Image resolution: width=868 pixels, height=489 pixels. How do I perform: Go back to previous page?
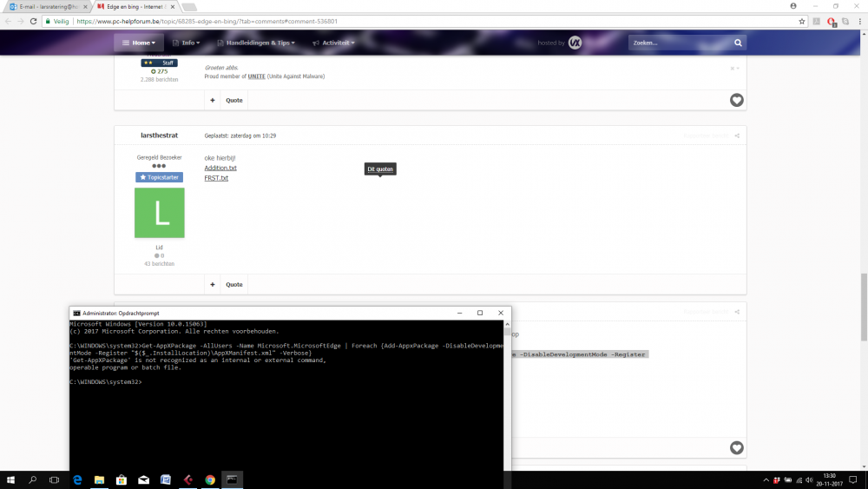point(8,21)
